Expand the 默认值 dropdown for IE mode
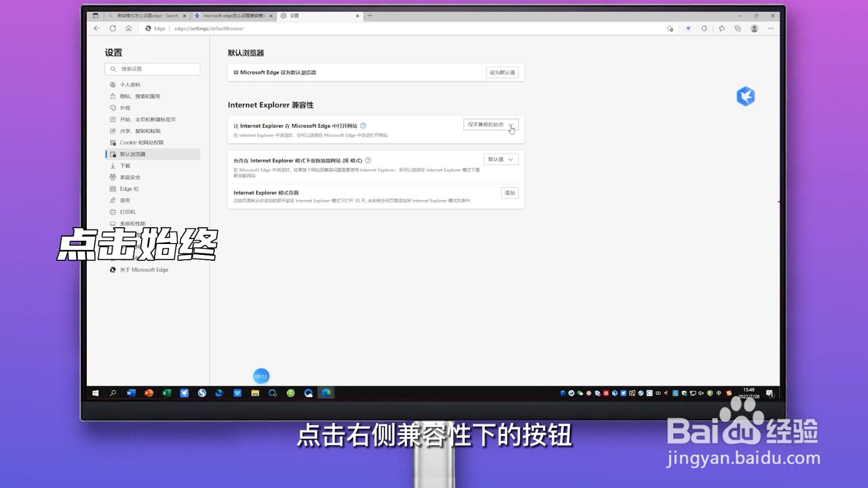Viewport: 868px width, 488px height. pos(501,159)
